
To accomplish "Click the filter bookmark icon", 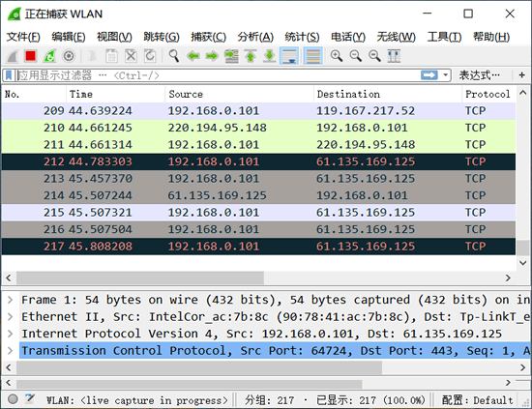I will (9, 75).
